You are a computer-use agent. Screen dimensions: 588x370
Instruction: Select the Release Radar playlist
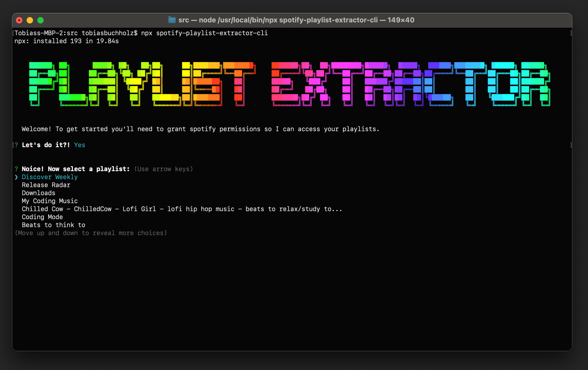click(46, 185)
